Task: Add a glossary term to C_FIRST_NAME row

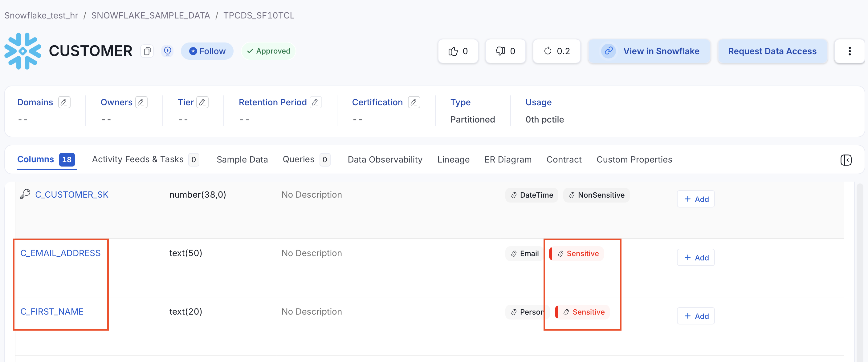Action: (696, 316)
